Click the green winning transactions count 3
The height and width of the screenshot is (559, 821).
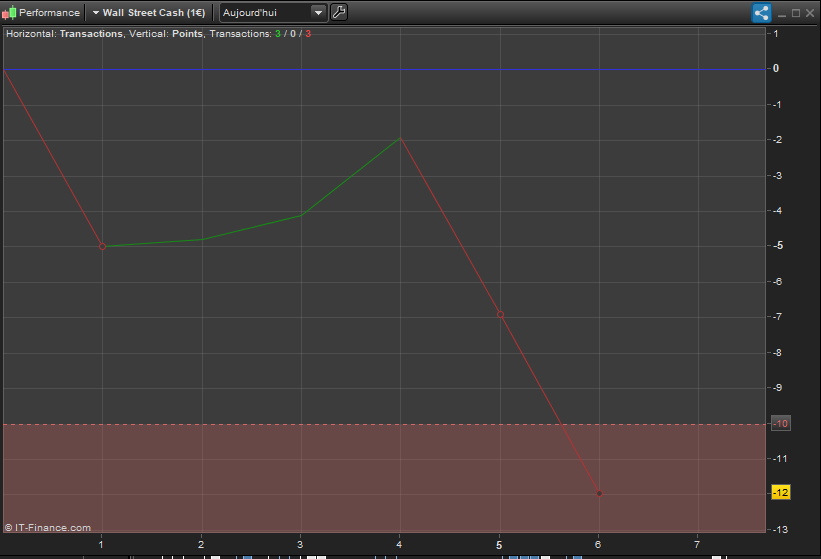278,33
